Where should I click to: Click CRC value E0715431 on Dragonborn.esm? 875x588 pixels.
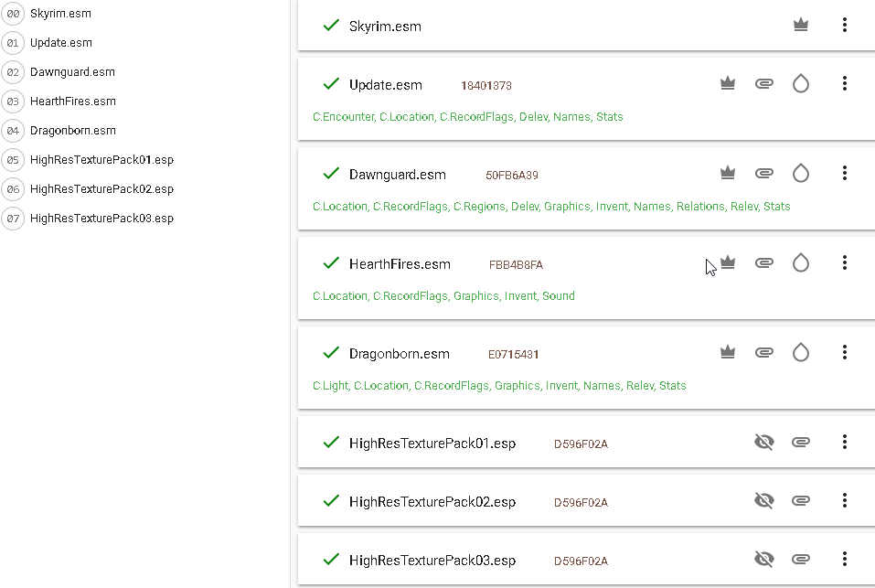point(514,354)
